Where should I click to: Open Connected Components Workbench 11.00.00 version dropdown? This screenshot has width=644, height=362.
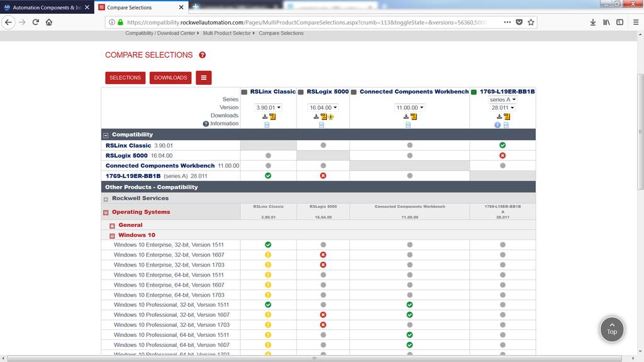click(409, 107)
